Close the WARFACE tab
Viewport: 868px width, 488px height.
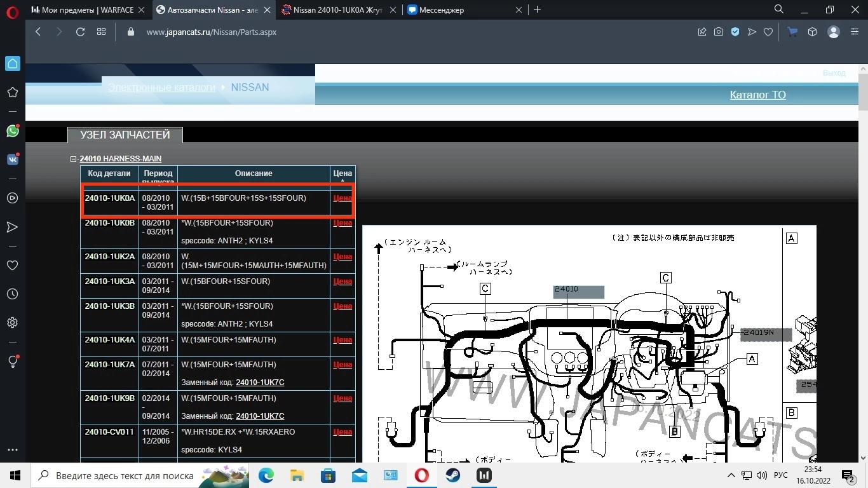tap(142, 10)
